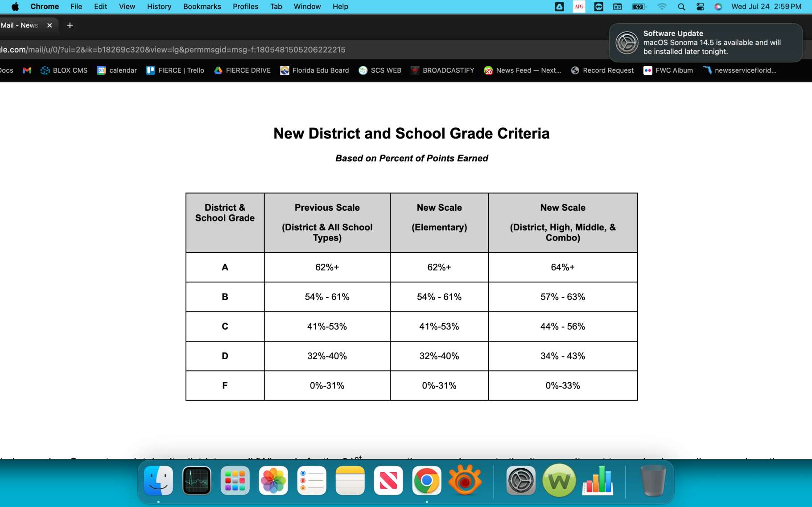
Task: Open FIERCE DRIVE bookmark
Action: 243,70
